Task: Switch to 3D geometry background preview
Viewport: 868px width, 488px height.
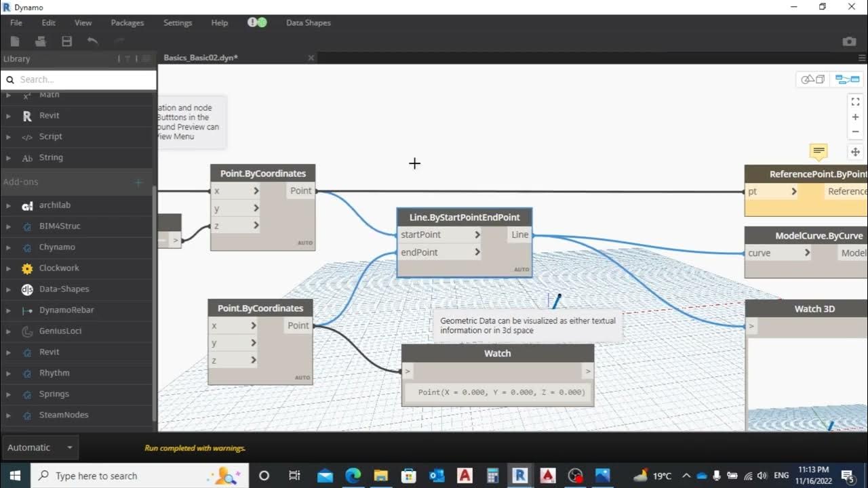Action: point(812,79)
